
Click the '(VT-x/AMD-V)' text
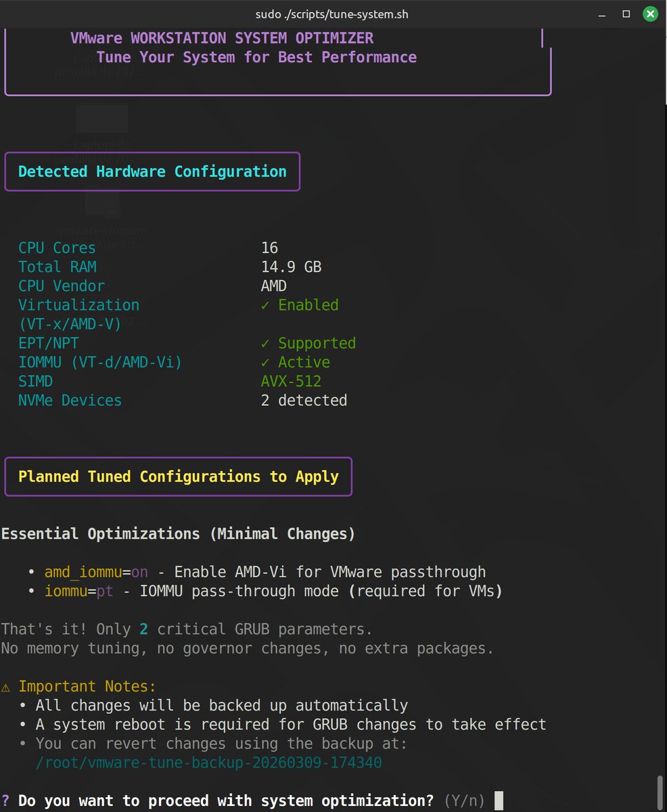coord(70,324)
